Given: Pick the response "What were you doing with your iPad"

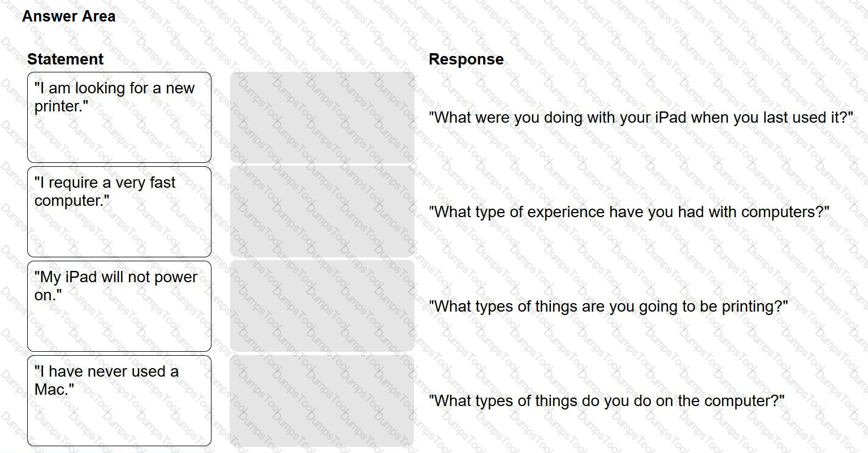Looking at the screenshot, I should coord(641,118).
